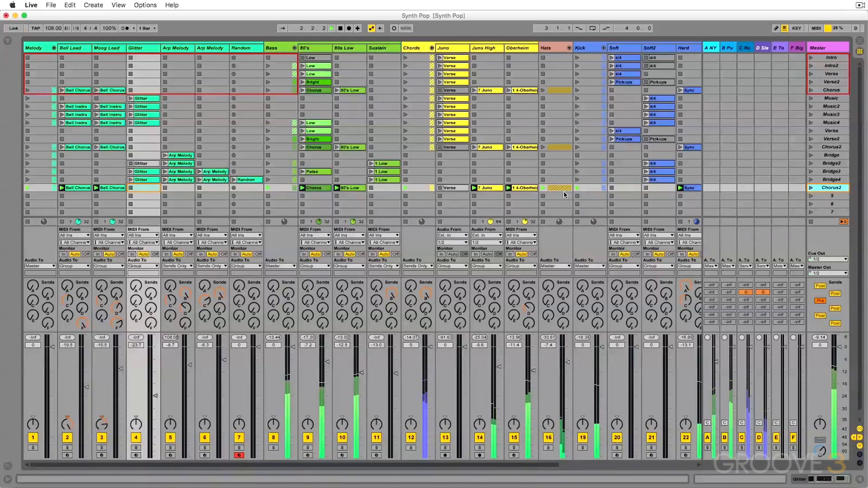Click the Master track pan knob
Screen dimensions: 868x488
click(x=820, y=423)
